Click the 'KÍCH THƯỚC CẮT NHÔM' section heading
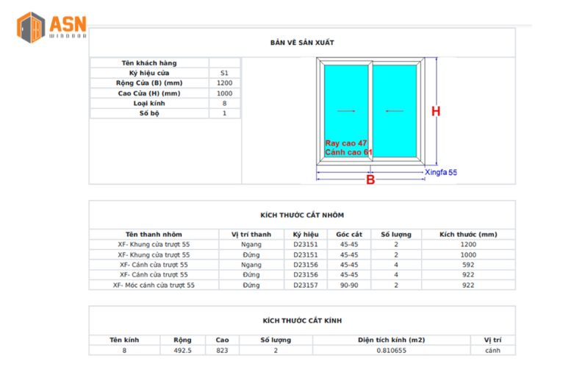 (302, 215)
